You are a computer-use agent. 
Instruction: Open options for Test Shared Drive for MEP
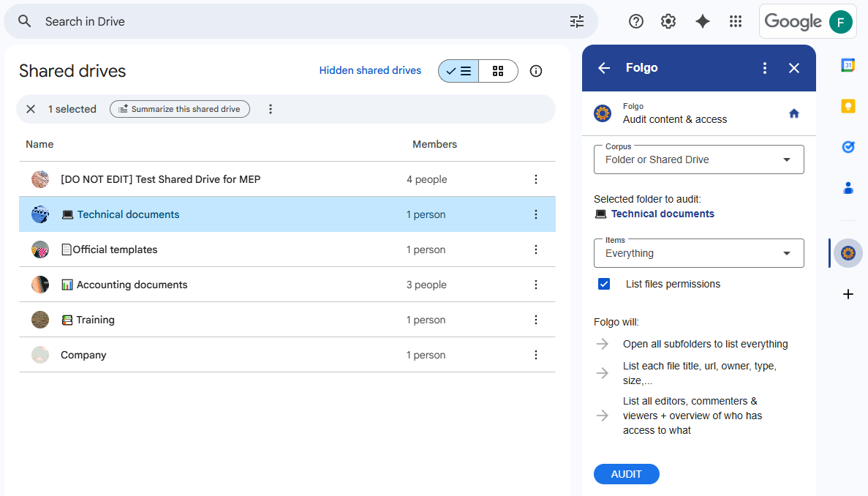[535, 179]
